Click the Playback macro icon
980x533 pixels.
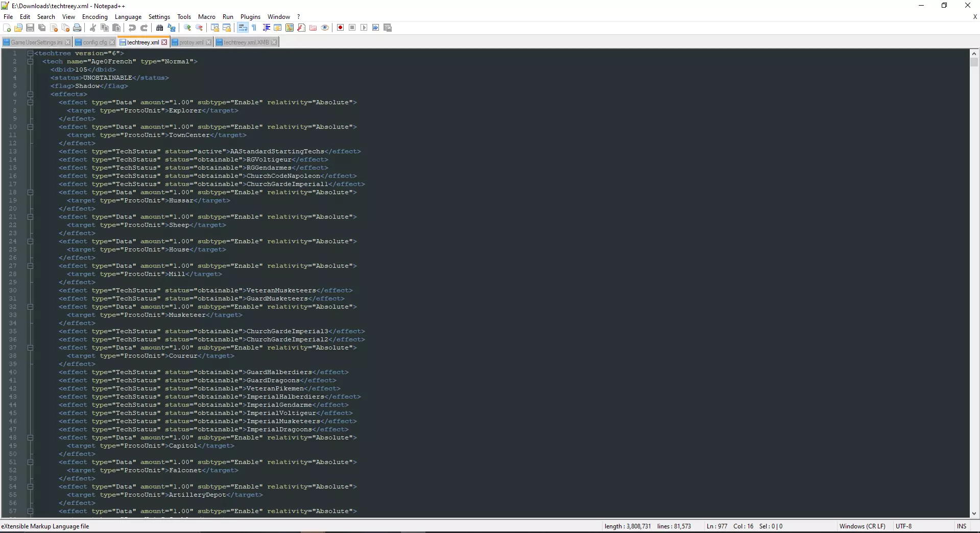364,28
